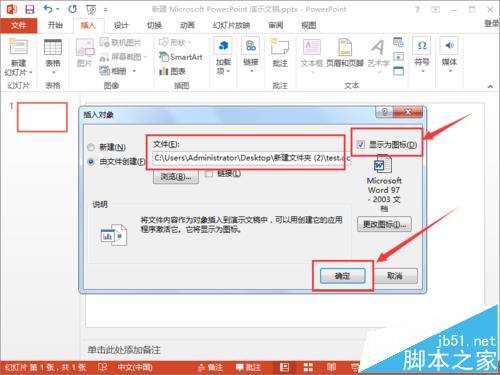Image resolution: width=500 pixels, height=375 pixels.
Task: Click the 更改图标(I)... button
Action: [x=384, y=224]
